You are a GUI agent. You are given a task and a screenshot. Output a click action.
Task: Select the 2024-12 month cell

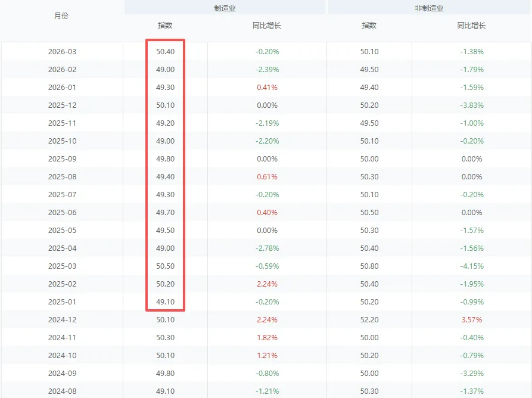[62, 319]
